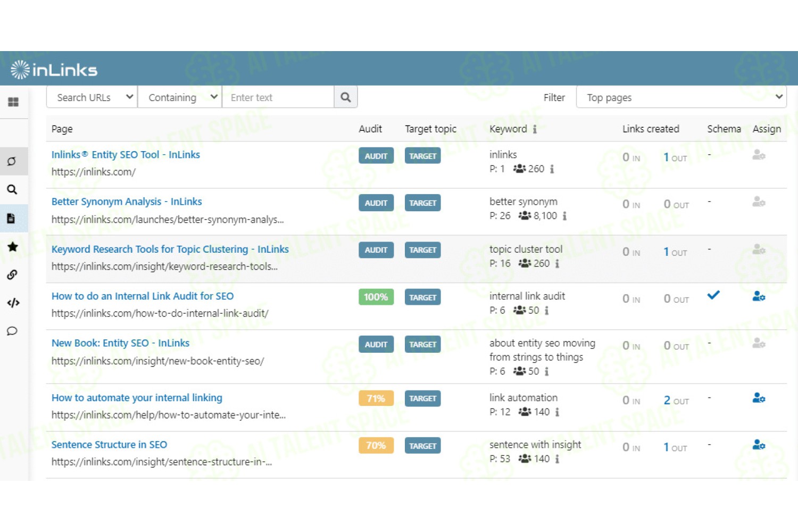Click info icon in link automation row
798x532 pixels.
(x=557, y=412)
